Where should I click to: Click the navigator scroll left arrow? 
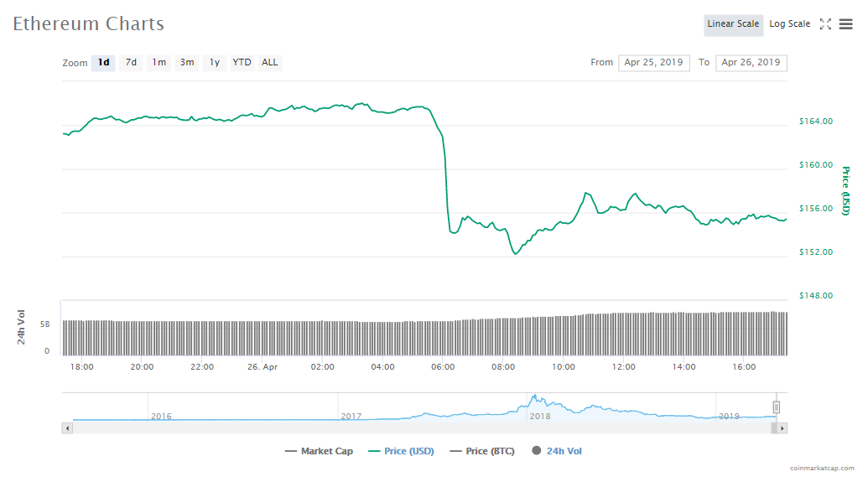point(68,428)
